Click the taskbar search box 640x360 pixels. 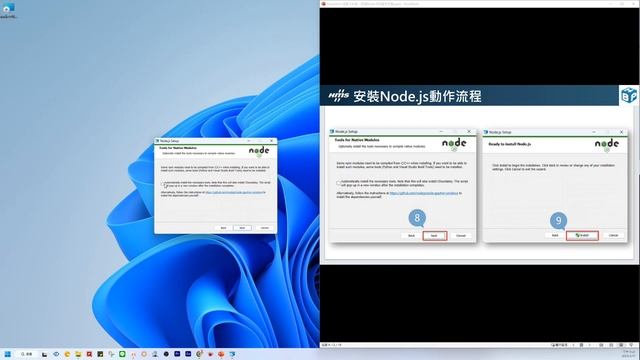coord(27,354)
